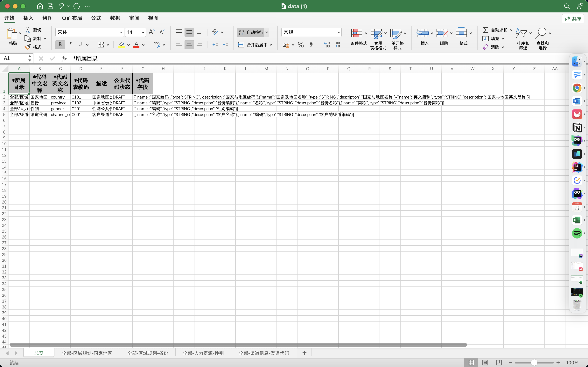Apply comma style number format
Screen dimensions: 588x367
point(311,45)
